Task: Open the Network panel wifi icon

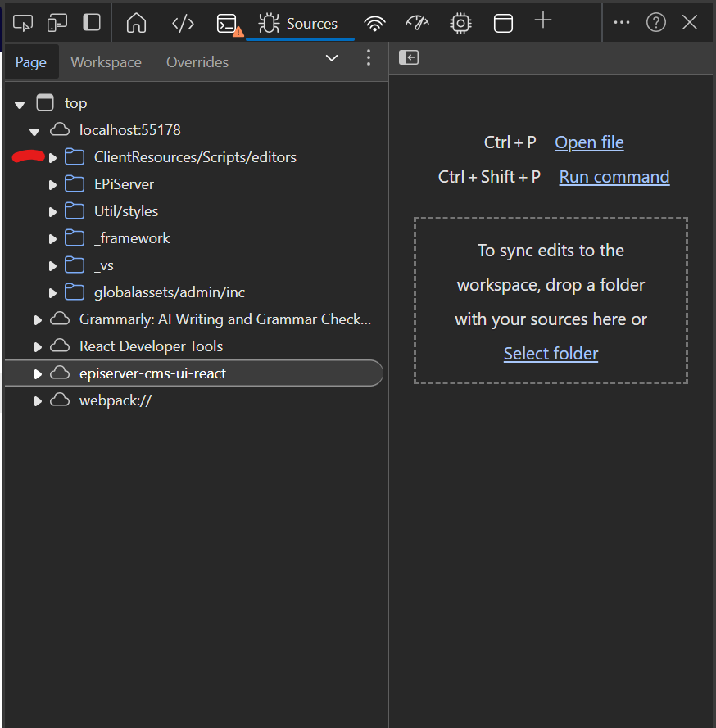Action: pos(374,24)
